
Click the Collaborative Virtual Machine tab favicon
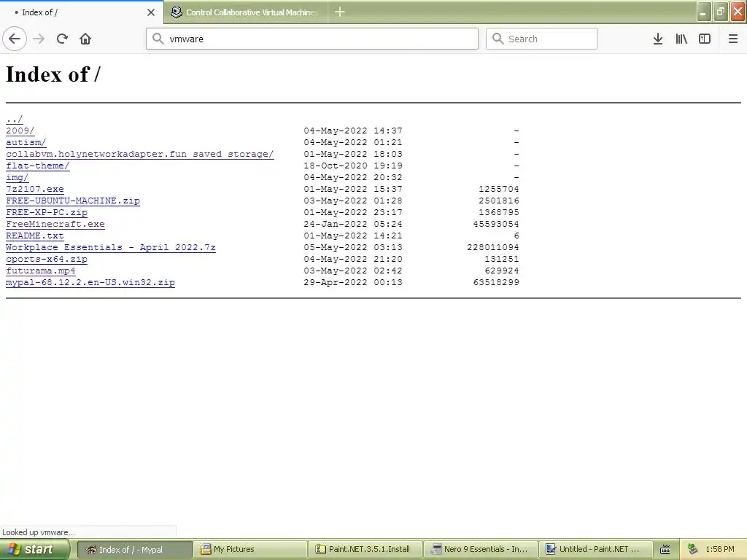(x=177, y=12)
